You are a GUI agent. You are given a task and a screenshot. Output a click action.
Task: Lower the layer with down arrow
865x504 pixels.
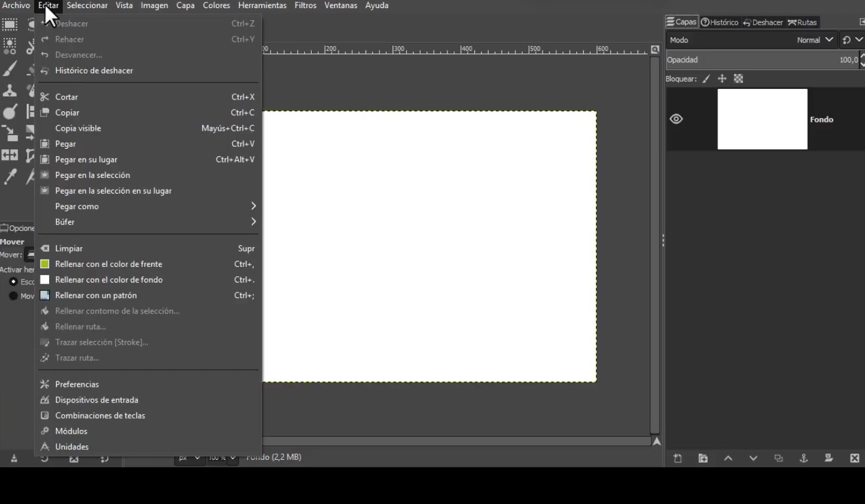[x=753, y=458]
